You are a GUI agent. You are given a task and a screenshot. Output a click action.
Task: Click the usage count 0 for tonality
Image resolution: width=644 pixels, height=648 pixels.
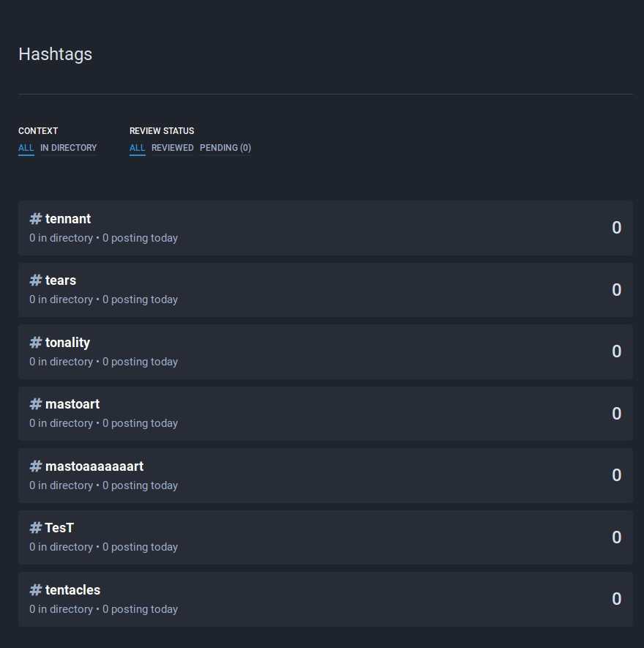point(616,351)
